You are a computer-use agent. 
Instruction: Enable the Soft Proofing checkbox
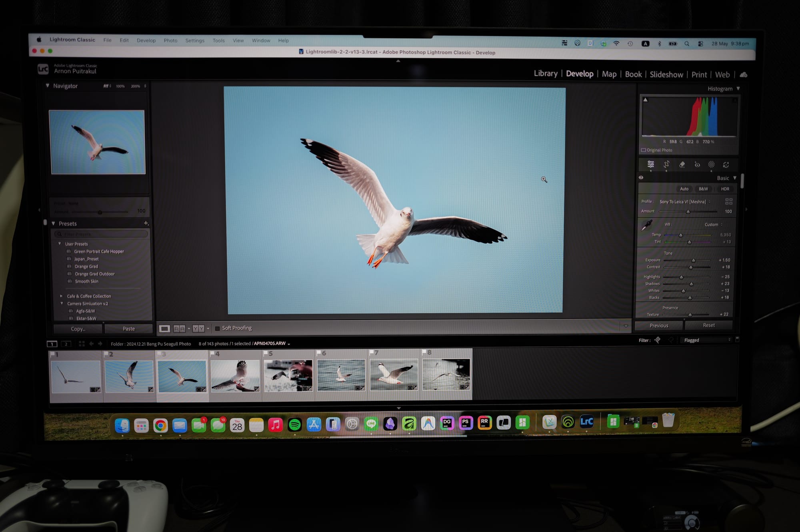[x=217, y=329]
